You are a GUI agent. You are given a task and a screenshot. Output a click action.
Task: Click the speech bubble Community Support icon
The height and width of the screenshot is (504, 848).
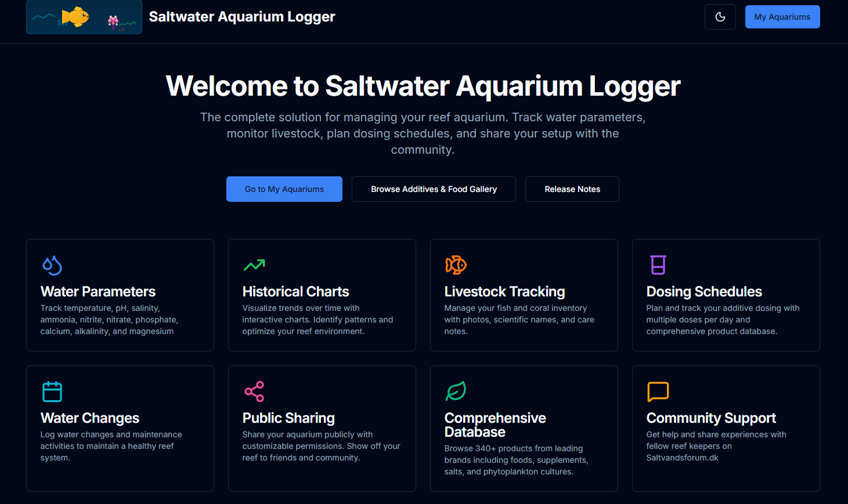pos(658,391)
